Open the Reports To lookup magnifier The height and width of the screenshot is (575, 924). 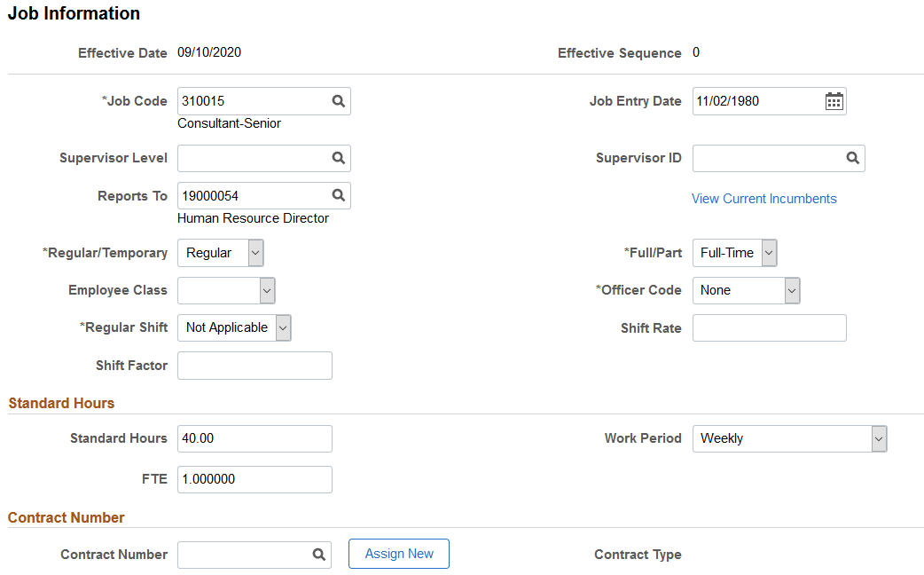338,195
